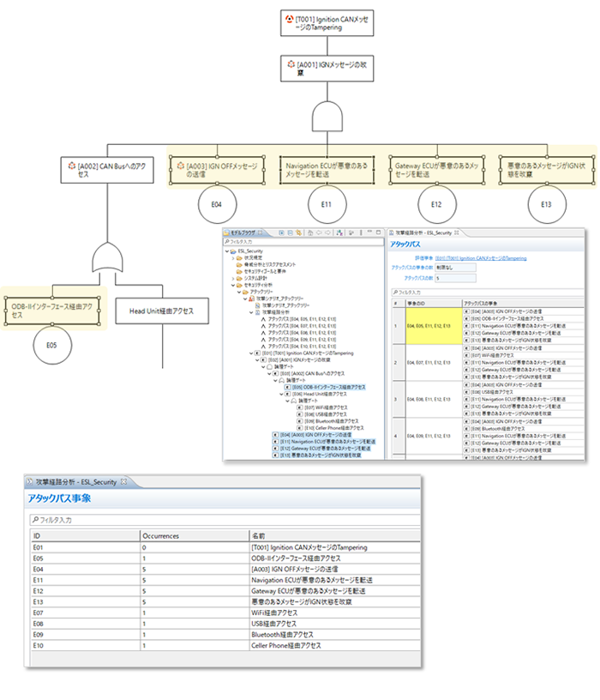
Task: Click the E13 event circle
Action: tap(546, 205)
